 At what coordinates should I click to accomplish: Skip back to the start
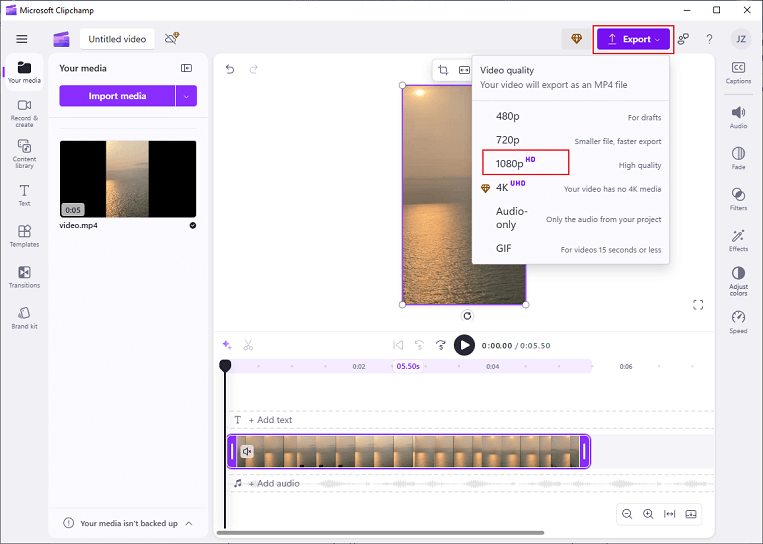click(x=398, y=345)
